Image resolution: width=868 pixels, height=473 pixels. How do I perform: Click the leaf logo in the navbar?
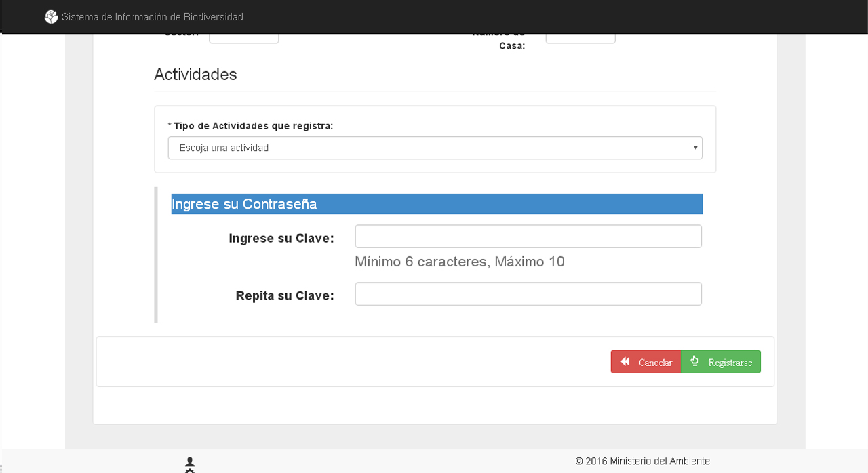(51, 17)
